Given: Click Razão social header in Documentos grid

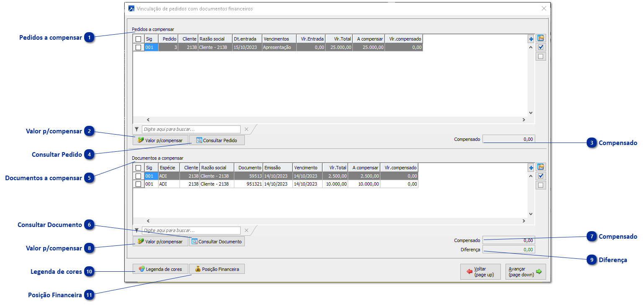Looking at the screenshot, I should (217, 168).
